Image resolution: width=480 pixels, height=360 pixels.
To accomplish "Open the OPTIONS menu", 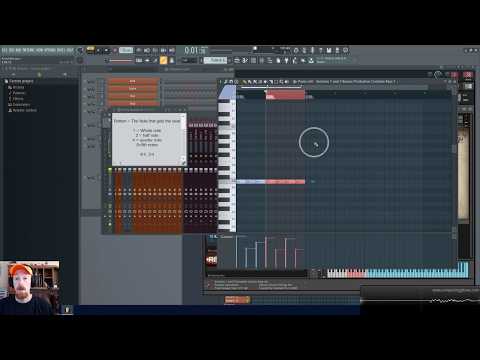I will [x=50, y=50].
